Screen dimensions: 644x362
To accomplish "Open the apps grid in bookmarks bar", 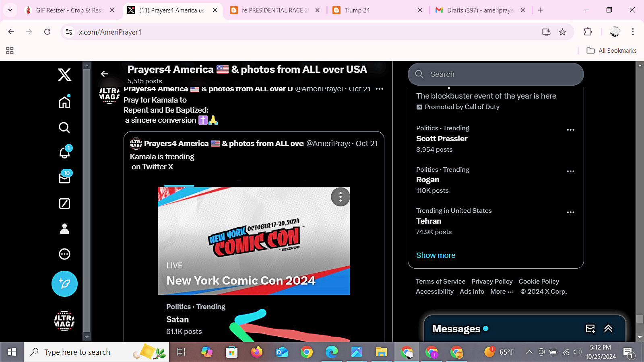I will coord(10,50).
